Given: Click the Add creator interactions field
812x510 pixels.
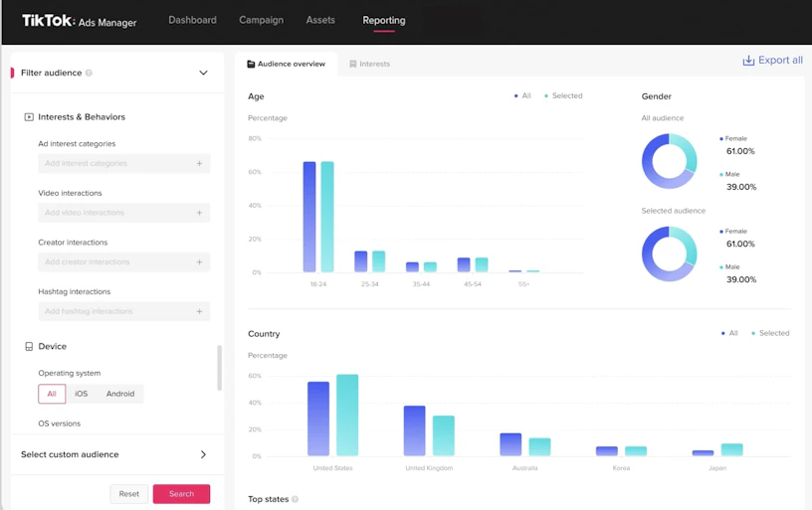Looking at the screenshot, I should click(124, 261).
